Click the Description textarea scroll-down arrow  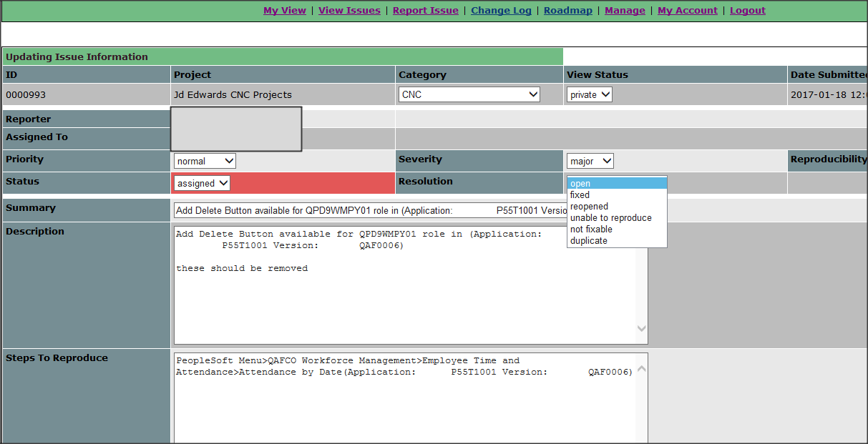[x=642, y=329]
